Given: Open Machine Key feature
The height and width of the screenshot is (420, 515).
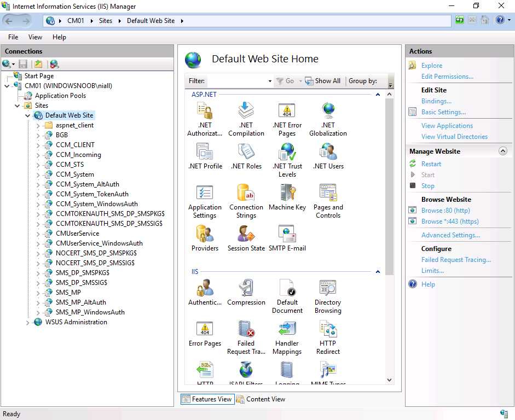Looking at the screenshot, I should pos(287,197).
